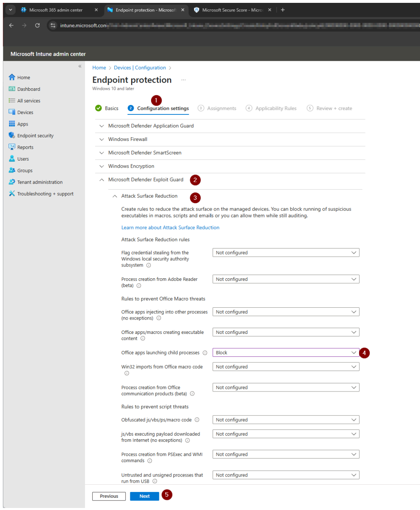Open Process creation from Office communication dropdown
420x510 pixels.
pyautogui.click(x=286, y=387)
